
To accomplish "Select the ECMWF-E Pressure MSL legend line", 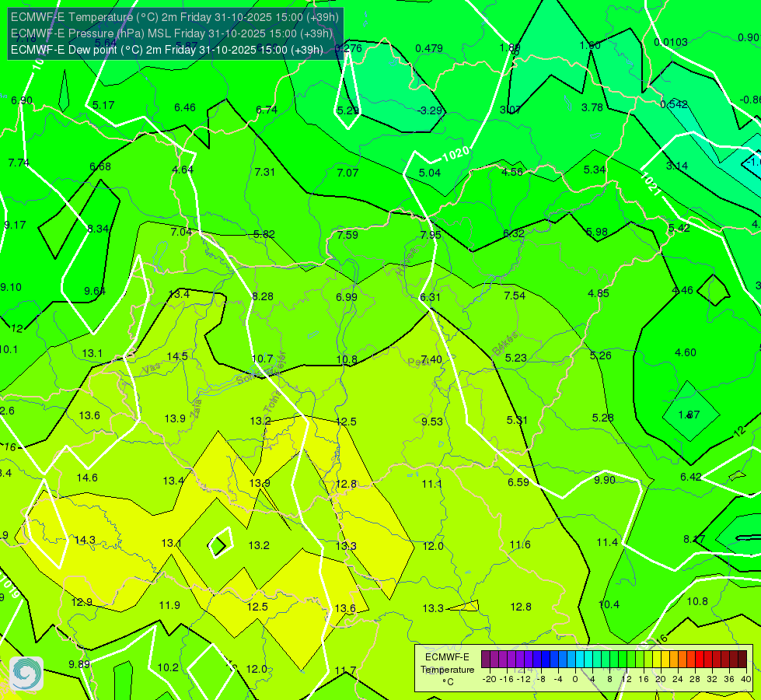I will pos(172,33).
